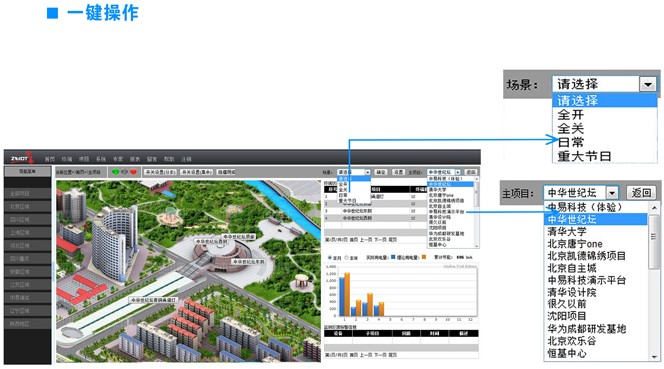Screen dimensions: 664x369
Task: Open the 系统 menu in the app top bar
Action: coord(101,159)
